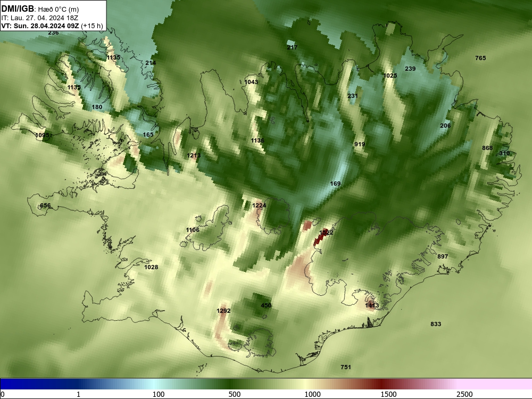Image resolution: width=532 pixels, height=399 pixels.
Task: Pick the 765 value over the sea
Action: (x=480, y=58)
